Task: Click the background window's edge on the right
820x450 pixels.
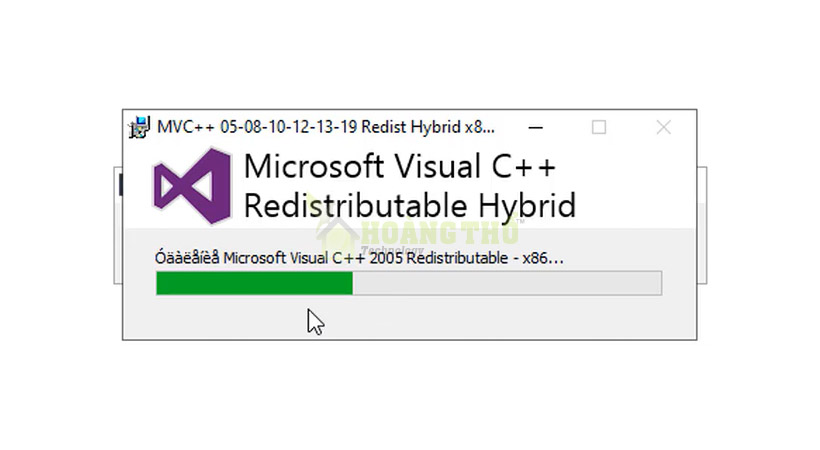Action: (702, 225)
